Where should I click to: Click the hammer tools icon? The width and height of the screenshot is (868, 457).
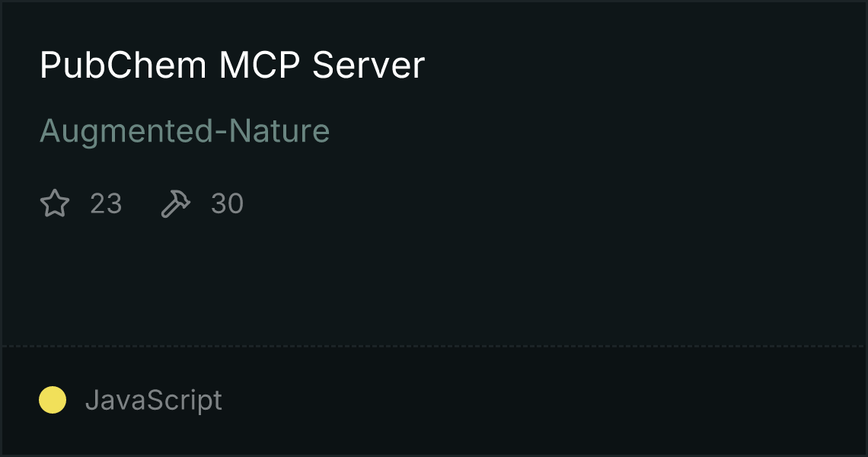pyautogui.click(x=175, y=203)
